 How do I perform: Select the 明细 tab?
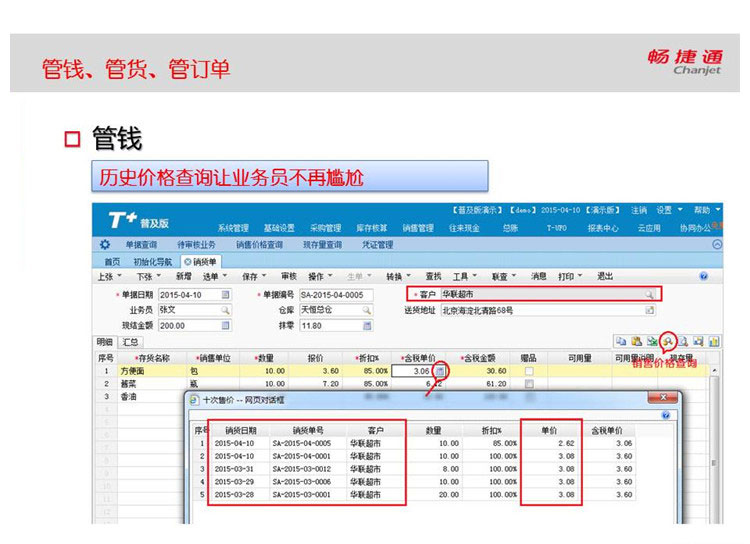tap(105, 342)
